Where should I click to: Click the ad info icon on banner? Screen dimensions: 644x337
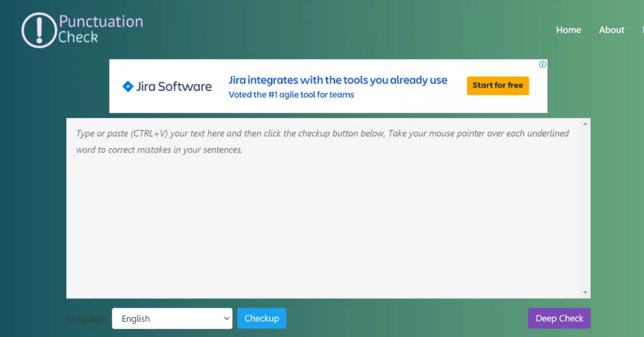543,64
